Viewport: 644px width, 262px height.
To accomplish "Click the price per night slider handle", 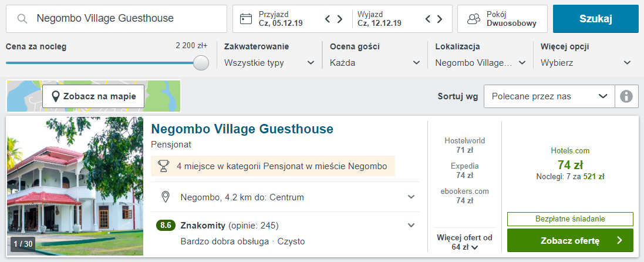I will click(201, 63).
